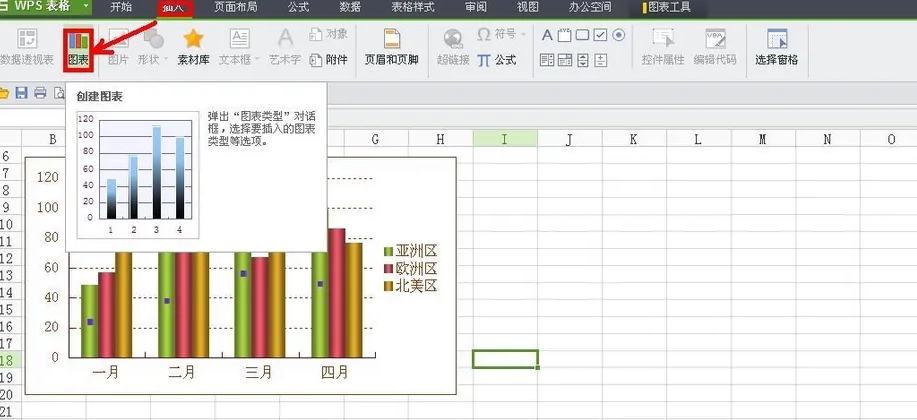This screenshot has height=420, width=917.
Task: Open the folder icon in quick toolbar
Action: point(4,92)
